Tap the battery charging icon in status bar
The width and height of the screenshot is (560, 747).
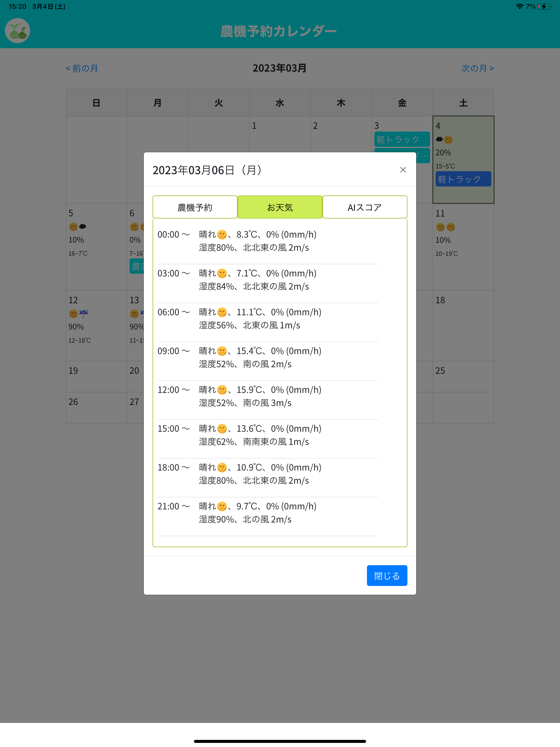(x=544, y=6)
